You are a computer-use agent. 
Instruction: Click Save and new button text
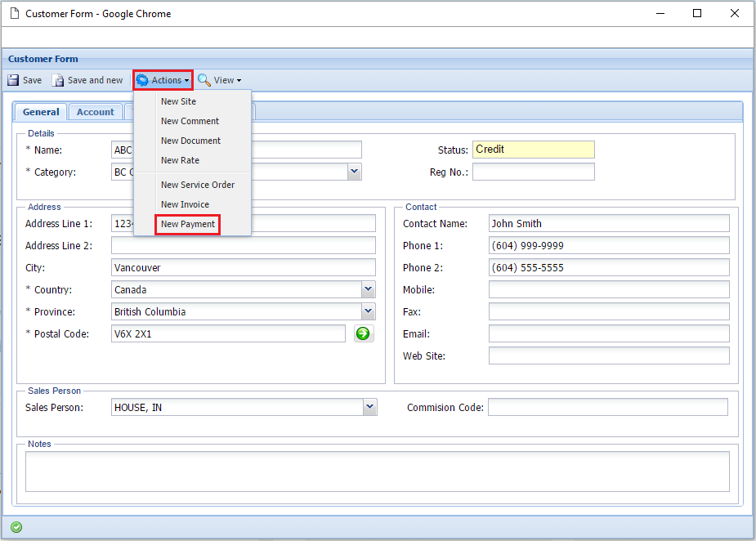tap(95, 80)
